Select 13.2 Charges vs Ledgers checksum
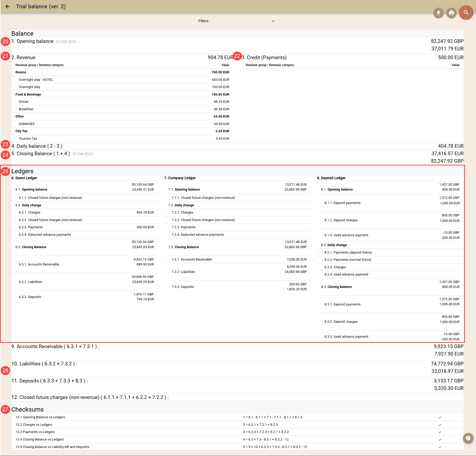The image size is (476, 456). tap(237, 425)
